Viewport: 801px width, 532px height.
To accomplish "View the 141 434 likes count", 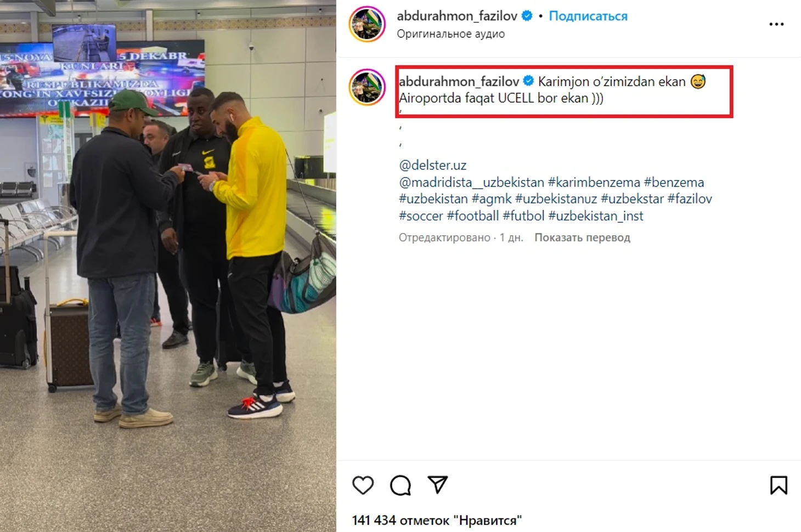I will pos(437,520).
